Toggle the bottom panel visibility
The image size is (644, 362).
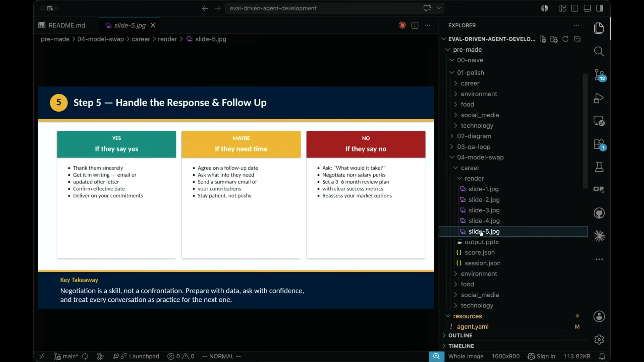pos(587,8)
